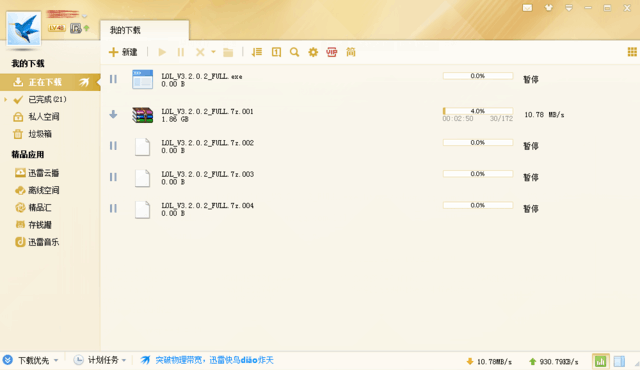Screen dimensions: 640x370
Task: Pause selected task via toolbar pause icon
Action: click(x=181, y=52)
